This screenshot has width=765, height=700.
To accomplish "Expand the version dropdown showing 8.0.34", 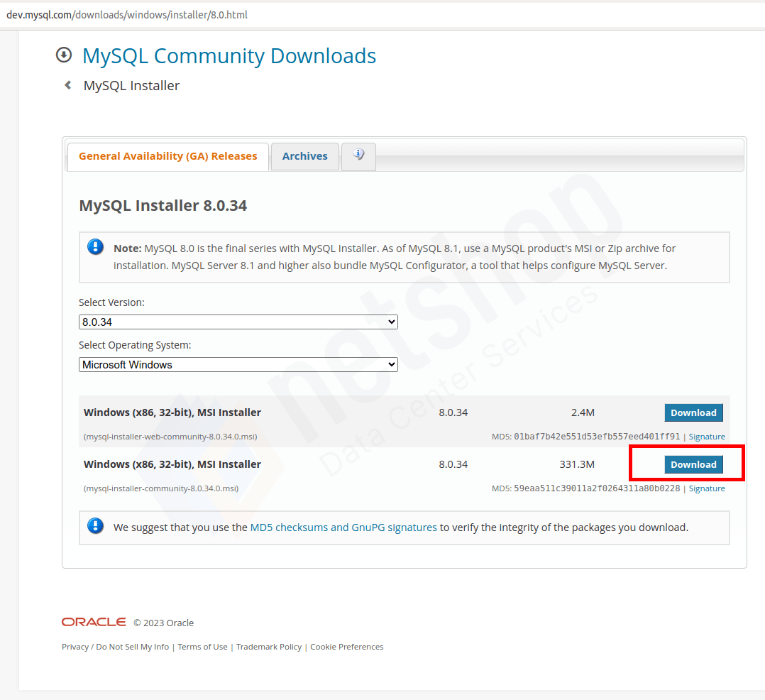I will pos(238,322).
